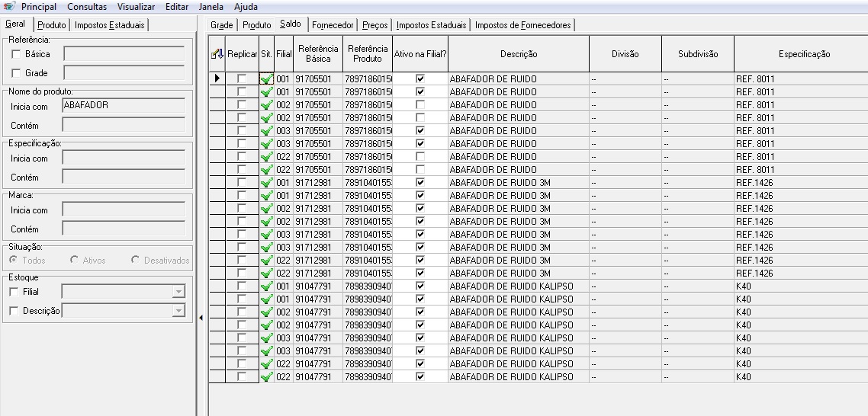This screenshot has height=416, width=868.
Task: Open the Principal menu
Action: click(39, 7)
